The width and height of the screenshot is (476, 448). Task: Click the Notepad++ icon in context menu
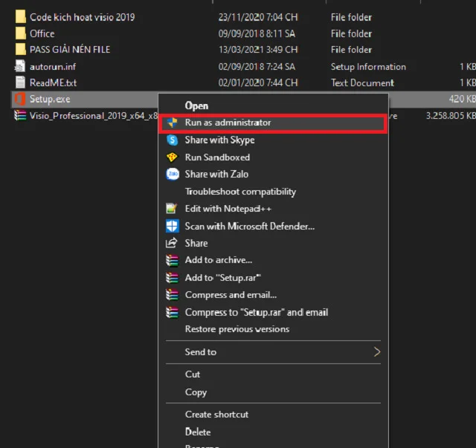tap(172, 208)
